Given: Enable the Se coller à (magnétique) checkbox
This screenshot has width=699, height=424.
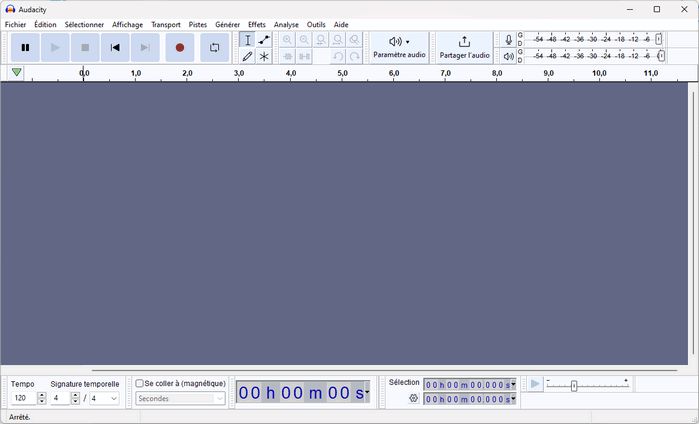Looking at the screenshot, I should [140, 383].
